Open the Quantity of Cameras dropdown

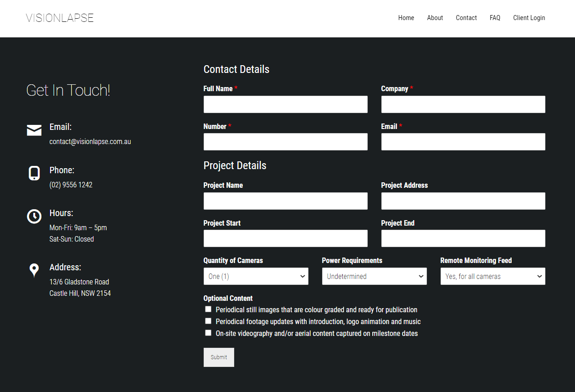(256, 276)
